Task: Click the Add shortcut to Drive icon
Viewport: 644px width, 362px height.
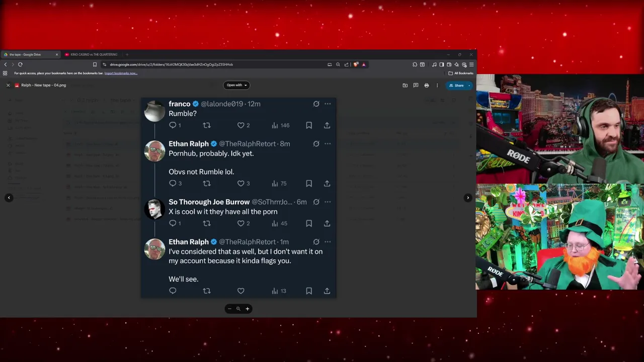Action: coord(405,85)
